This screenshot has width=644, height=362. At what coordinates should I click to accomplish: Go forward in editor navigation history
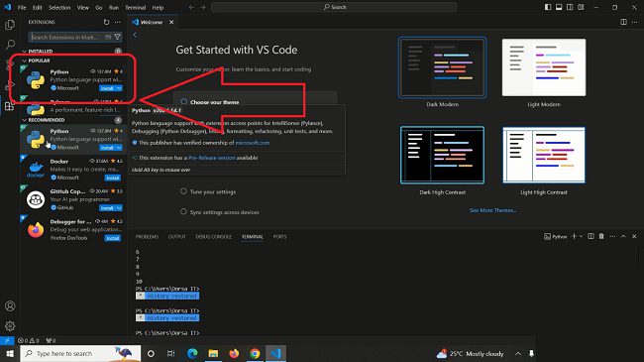point(202,7)
